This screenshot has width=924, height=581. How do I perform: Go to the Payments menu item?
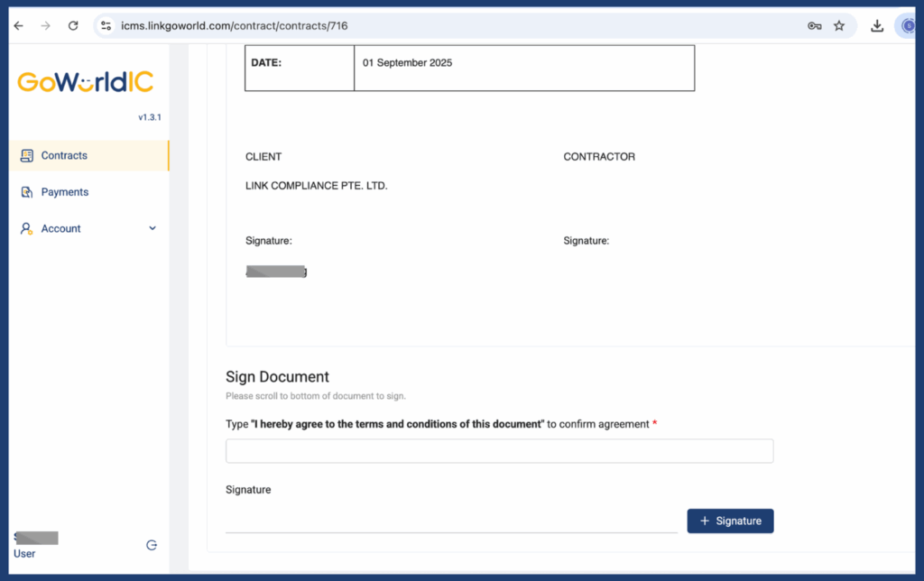(65, 192)
